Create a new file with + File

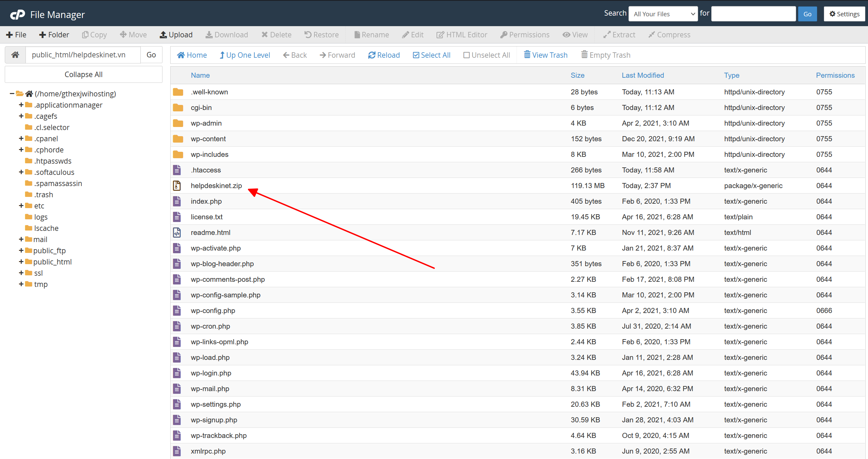point(16,35)
